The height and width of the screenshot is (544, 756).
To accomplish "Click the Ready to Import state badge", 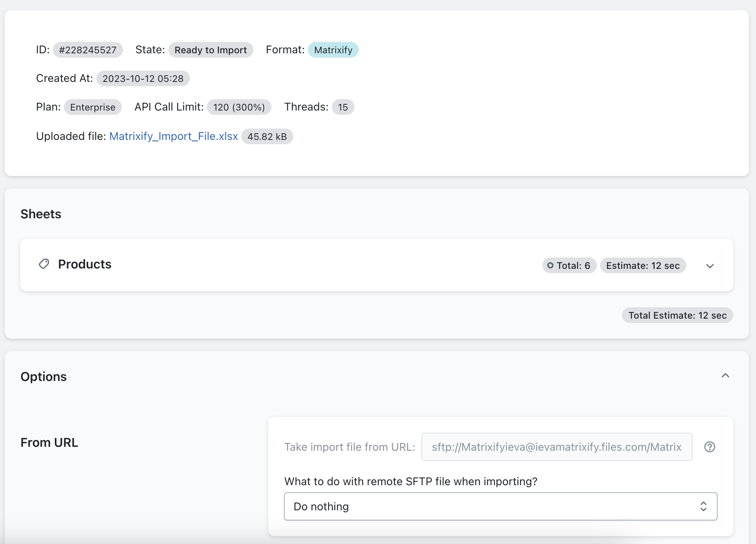I will click(x=210, y=50).
